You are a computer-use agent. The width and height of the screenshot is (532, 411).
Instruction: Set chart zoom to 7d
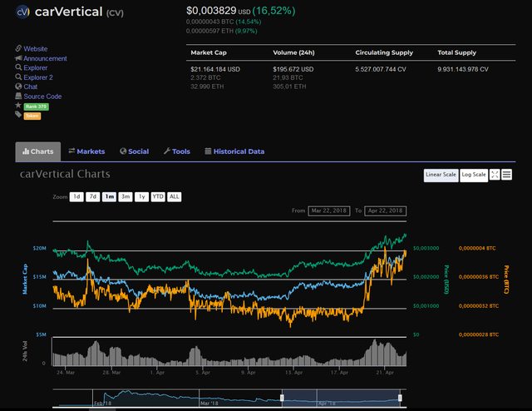pyautogui.click(x=93, y=196)
